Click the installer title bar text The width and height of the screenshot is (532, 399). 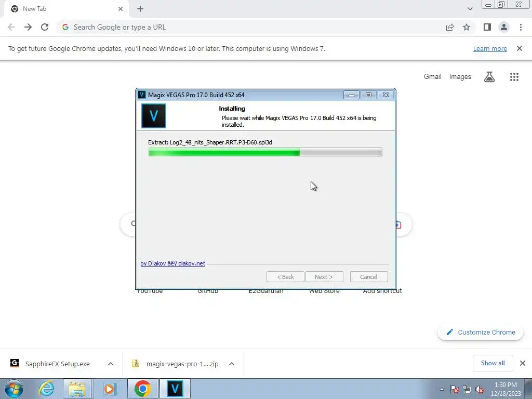[196, 95]
